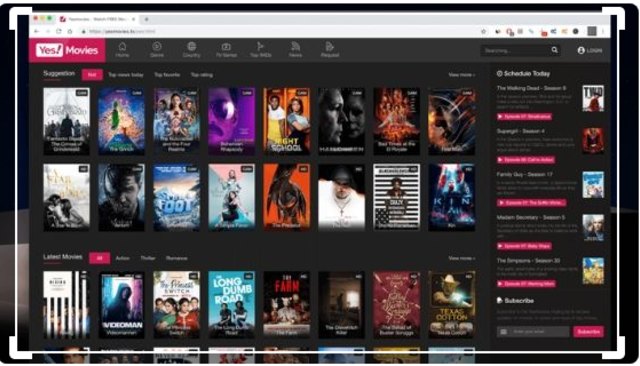This screenshot has height=366, width=640.
Task: Open the Bad Times at the El Royale poster
Action: click(396, 121)
